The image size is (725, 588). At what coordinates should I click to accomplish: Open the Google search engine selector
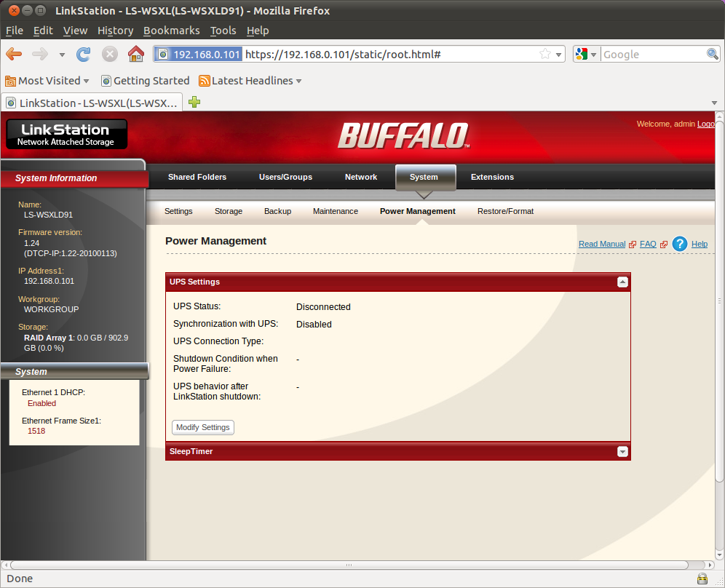click(586, 54)
